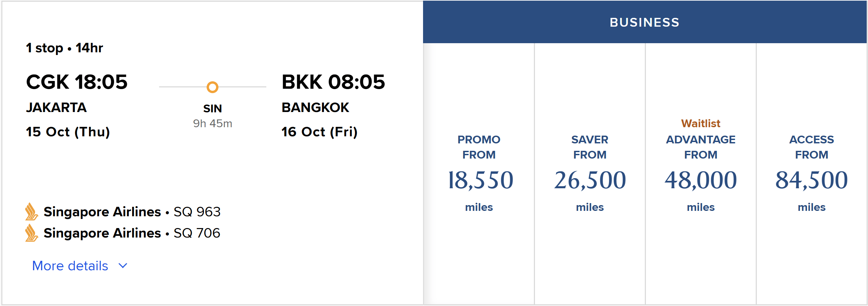Open the More details link

pyautogui.click(x=70, y=266)
